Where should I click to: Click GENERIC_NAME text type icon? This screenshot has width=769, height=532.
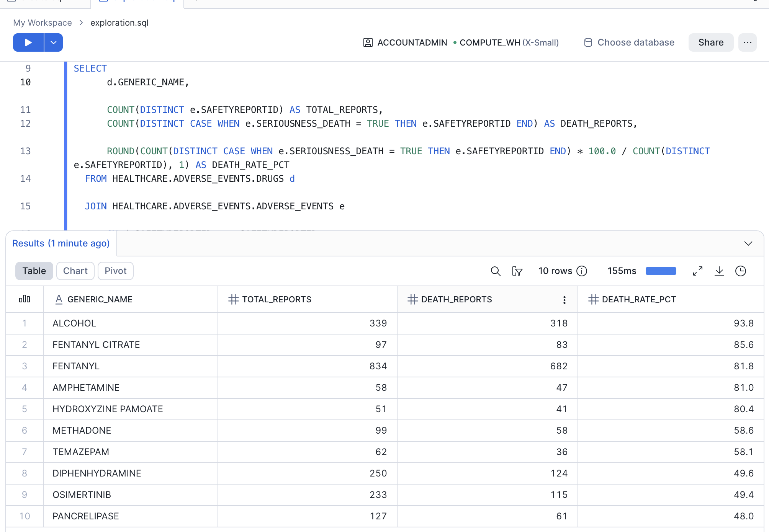coord(59,299)
